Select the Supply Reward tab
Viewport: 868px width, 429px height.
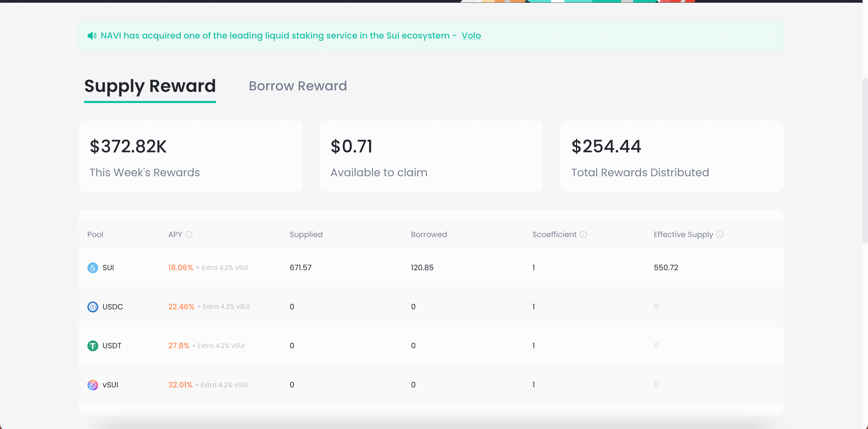tap(150, 86)
